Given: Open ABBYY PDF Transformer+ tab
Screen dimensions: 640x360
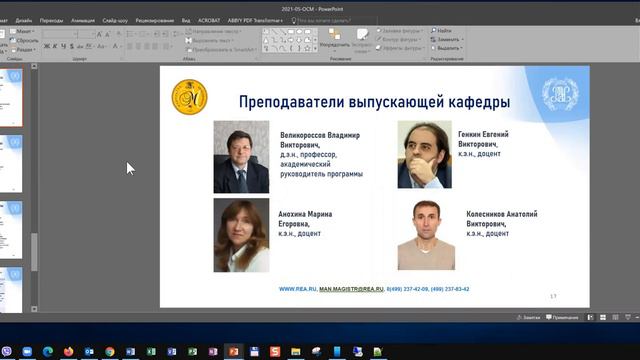Looking at the screenshot, I should (x=255, y=20).
